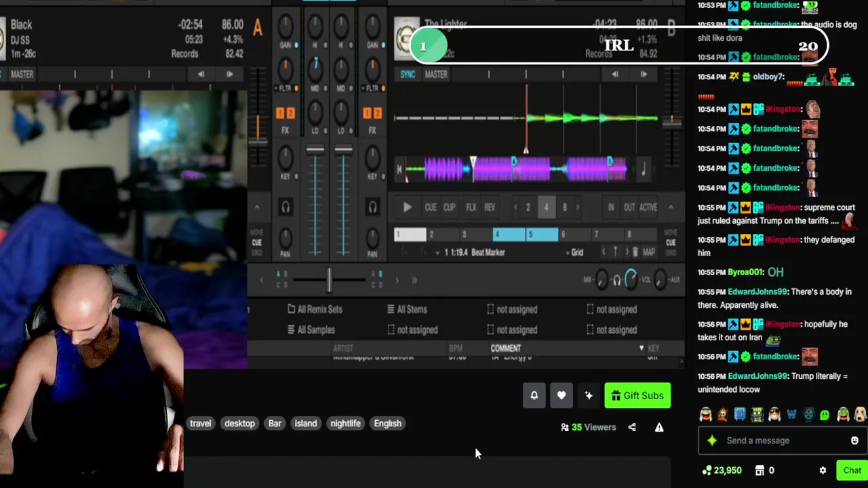868x488 pixels.
Task: Collapse Deck A advanced panel chevron
Action: pyautogui.click(x=257, y=207)
